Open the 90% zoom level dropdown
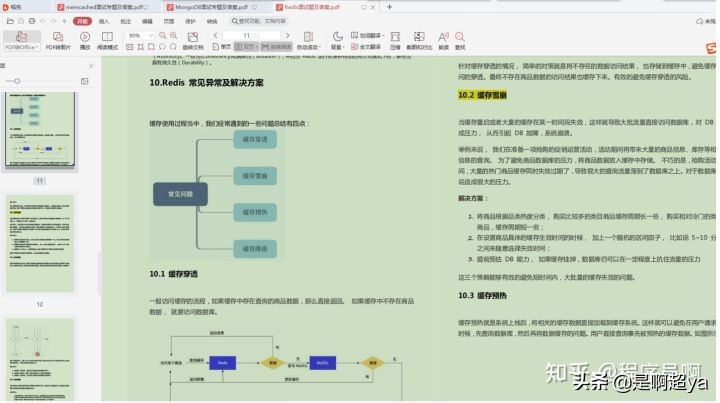The width and height of the screenshot is (720, 403). pyautogui.click(x=140, y=35)
